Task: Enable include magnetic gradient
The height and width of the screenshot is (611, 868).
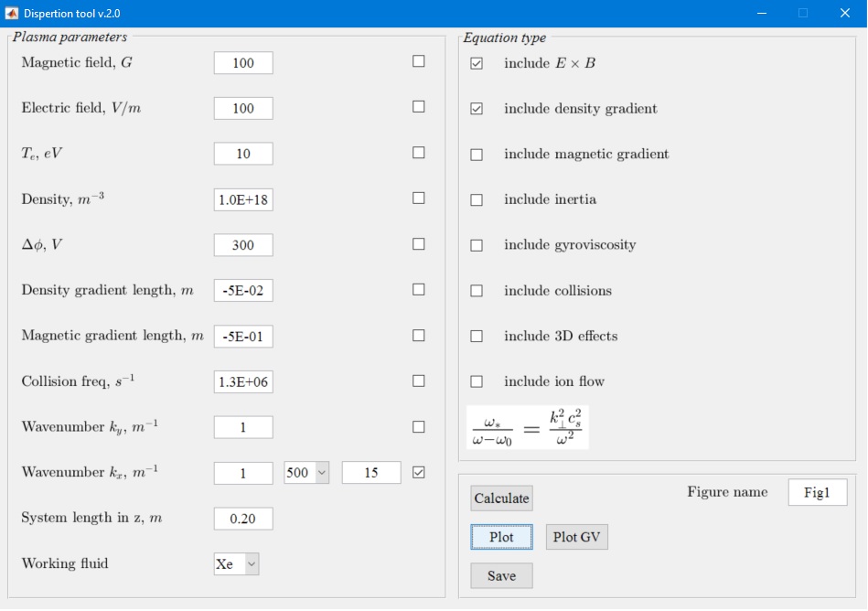Action: (476, 155)
